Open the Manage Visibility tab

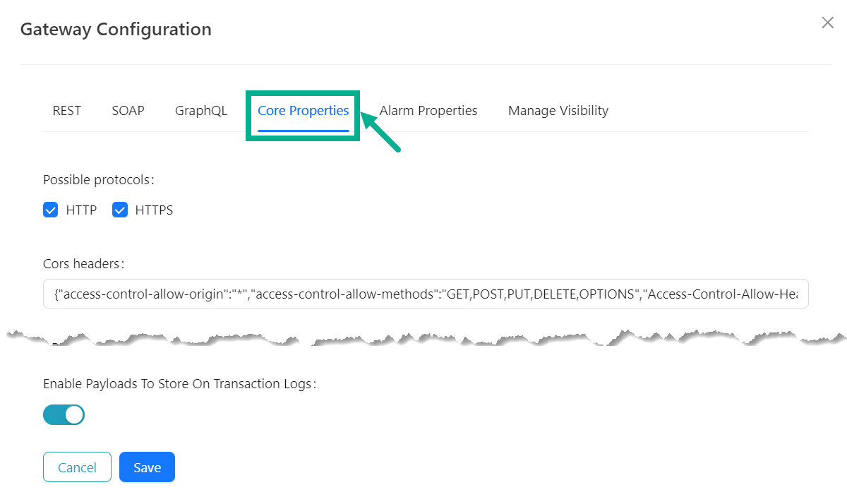(x=558, y=111)
